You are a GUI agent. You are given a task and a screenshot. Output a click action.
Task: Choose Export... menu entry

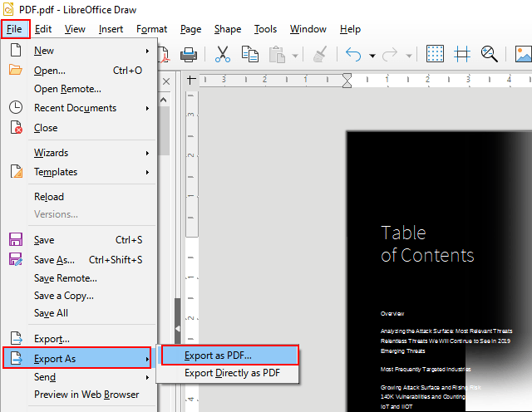(x=78, y=338)
